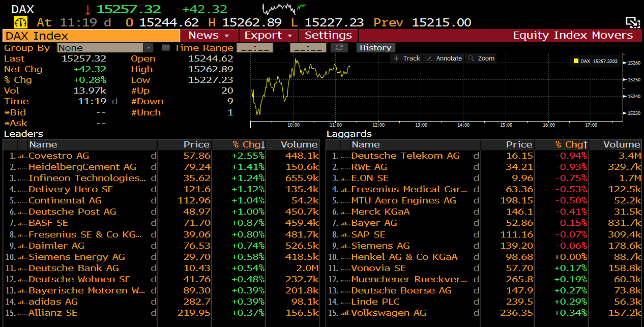Open mini chart icon for HeidelbergCement AG
The image size is (644, 327).
pos(22,167)
